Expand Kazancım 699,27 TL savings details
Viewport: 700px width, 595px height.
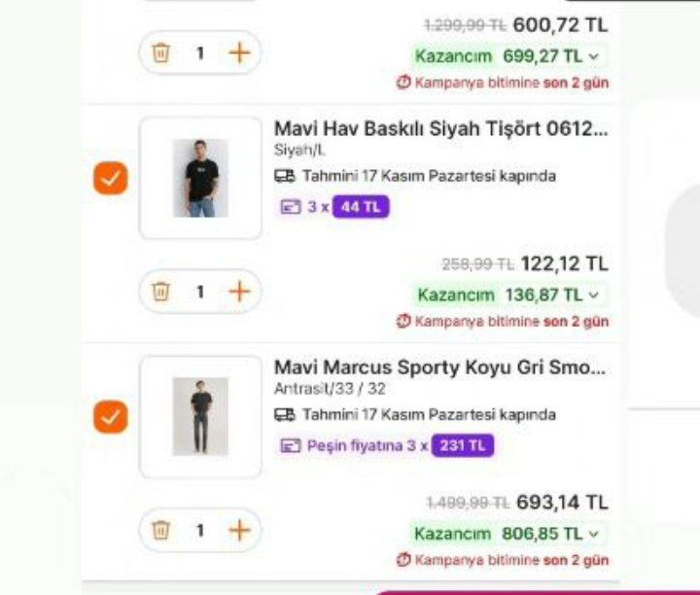pos(592,56)
